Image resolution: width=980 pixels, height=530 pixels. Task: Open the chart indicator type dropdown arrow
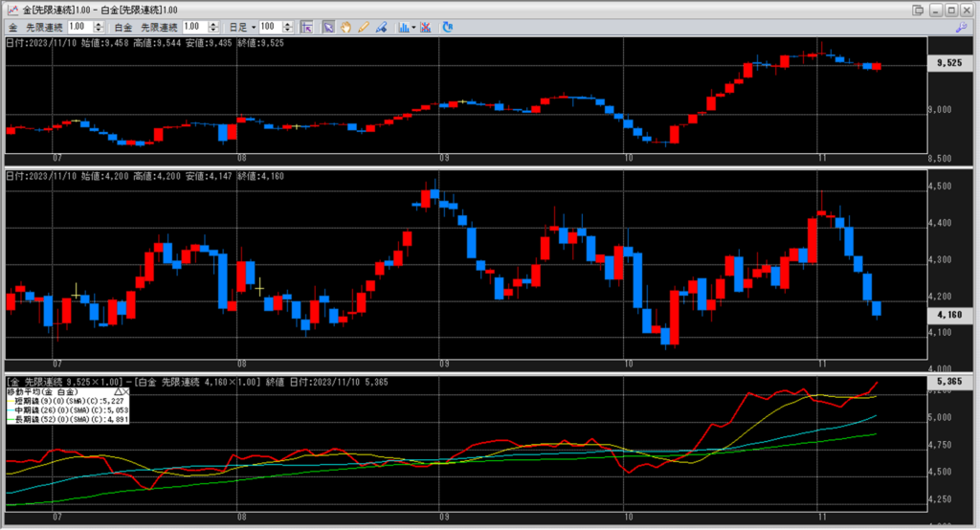pyautogui.click(x=412, y=27)
